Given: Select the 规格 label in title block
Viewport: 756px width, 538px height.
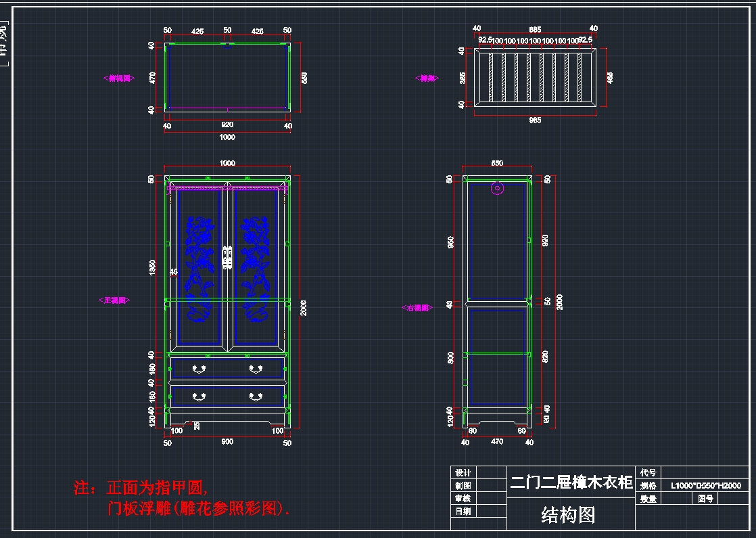Looking at the screenshot, I should (648, 485).
